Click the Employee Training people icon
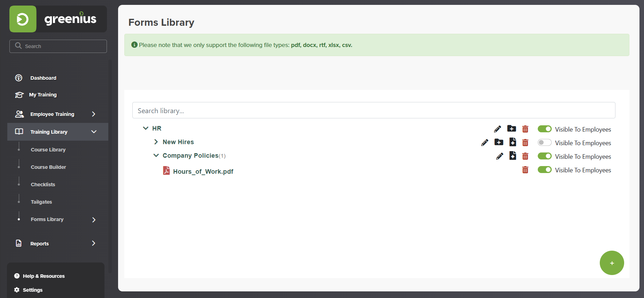Screen dimensions: 644x298 click(x=20, y=114)
